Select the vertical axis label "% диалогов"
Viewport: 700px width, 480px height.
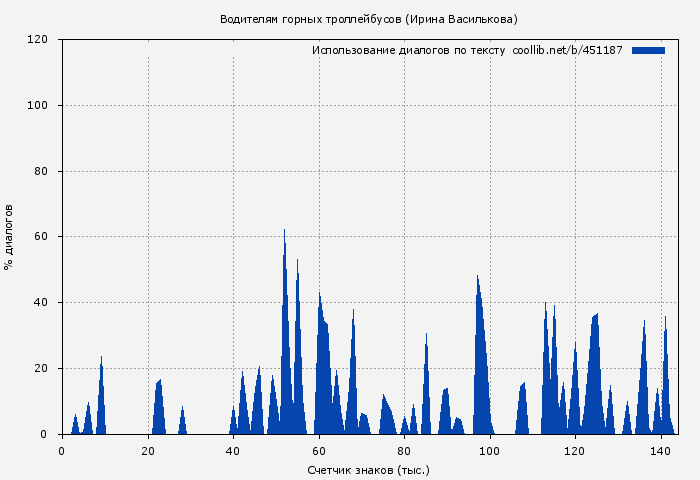coord(9,236)
